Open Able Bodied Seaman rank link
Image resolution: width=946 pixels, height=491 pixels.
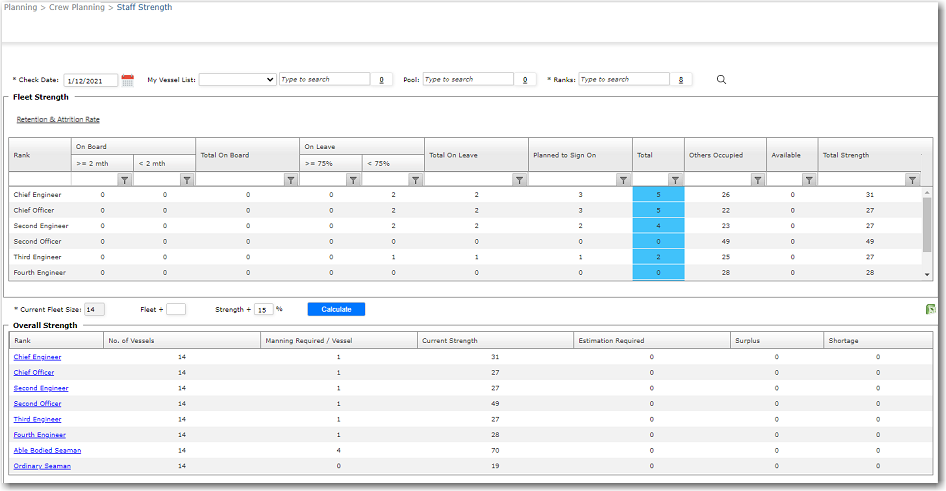coord(47,450)
